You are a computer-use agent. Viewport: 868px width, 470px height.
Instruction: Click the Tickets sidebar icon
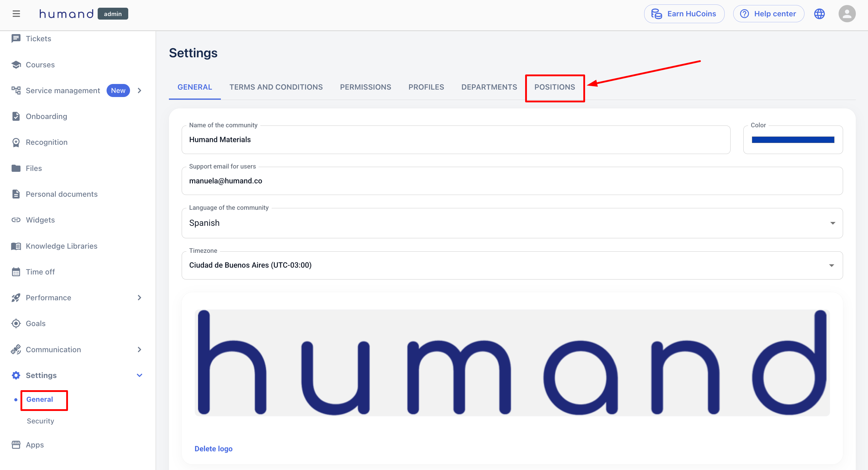click(x=16, y=38)
